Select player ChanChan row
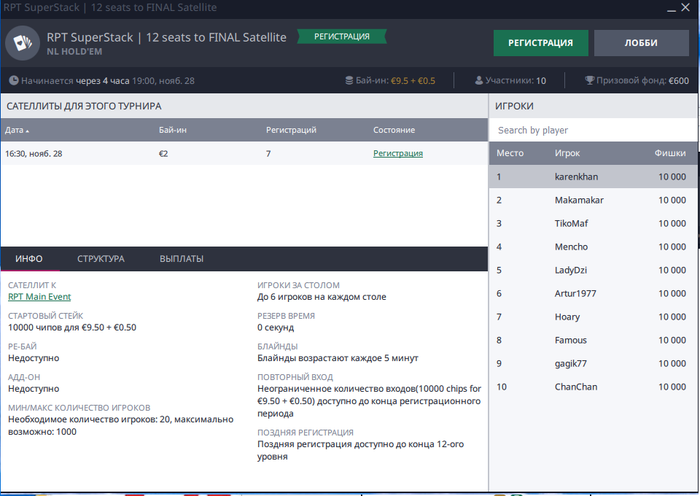The width and height of the screenshot is (700, 496). click(593, 387)
